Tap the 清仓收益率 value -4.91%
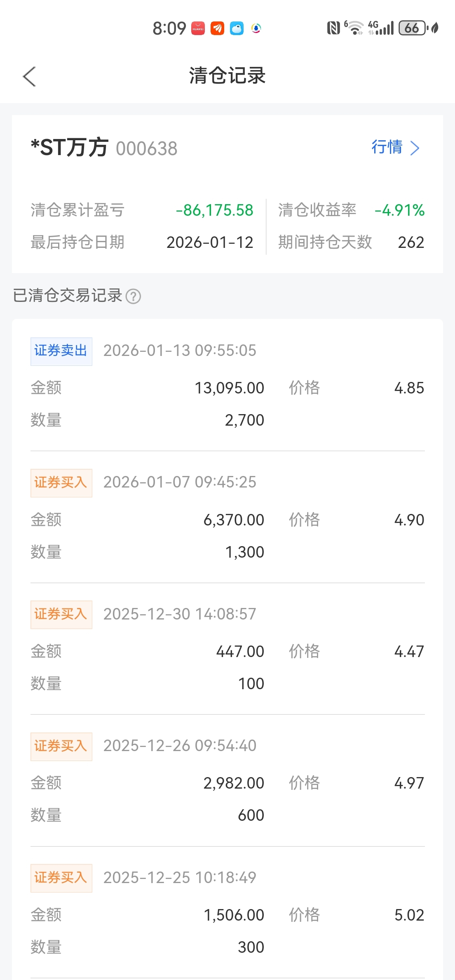 pyautogui.click(x=399, y=210)
